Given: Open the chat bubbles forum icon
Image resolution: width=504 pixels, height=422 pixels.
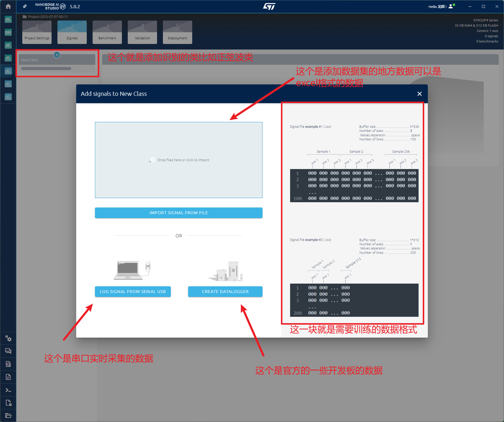Looking at the screenshot, I should [8, 351].
